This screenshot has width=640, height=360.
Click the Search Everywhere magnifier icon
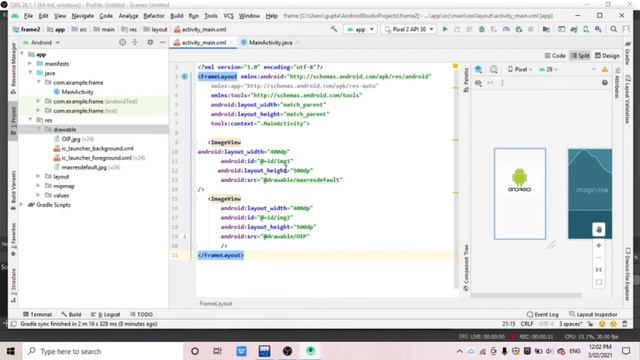pyautogui.click(x=613, y=29)
